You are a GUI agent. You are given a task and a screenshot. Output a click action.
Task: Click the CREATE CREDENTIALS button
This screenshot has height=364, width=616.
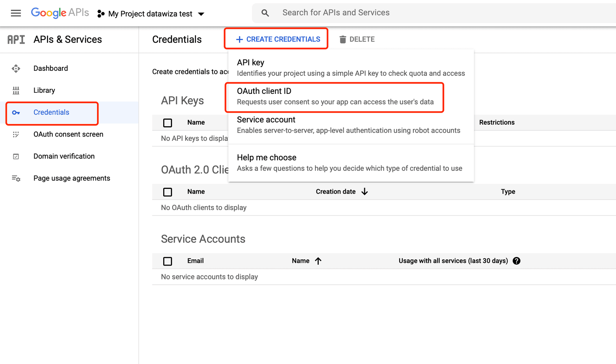(278, 39)
